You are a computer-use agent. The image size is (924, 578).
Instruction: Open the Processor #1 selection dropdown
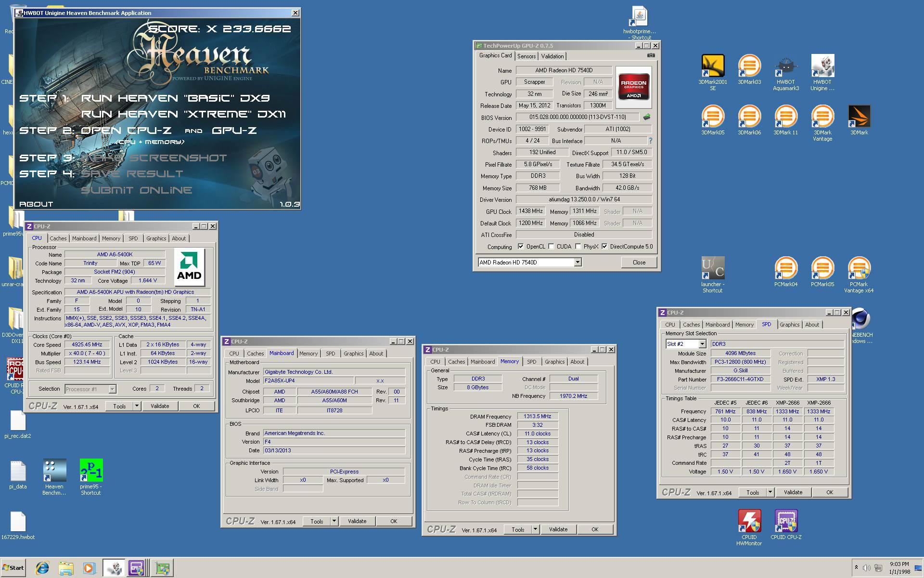[x=112, y=389]
